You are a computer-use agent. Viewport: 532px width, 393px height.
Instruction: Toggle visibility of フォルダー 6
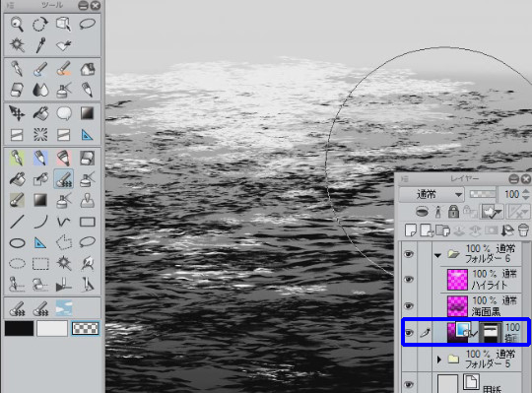pos(409,254)
